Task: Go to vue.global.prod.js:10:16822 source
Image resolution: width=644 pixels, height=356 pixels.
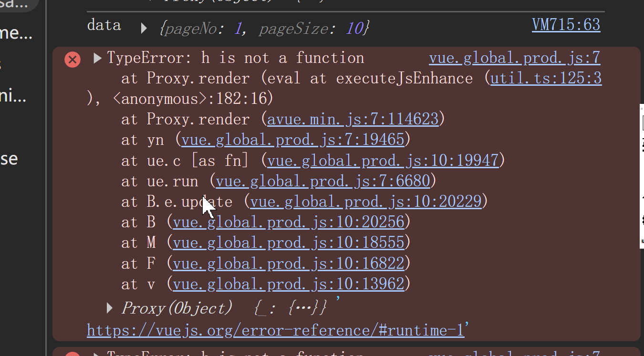Action: (x=288, y=264)
